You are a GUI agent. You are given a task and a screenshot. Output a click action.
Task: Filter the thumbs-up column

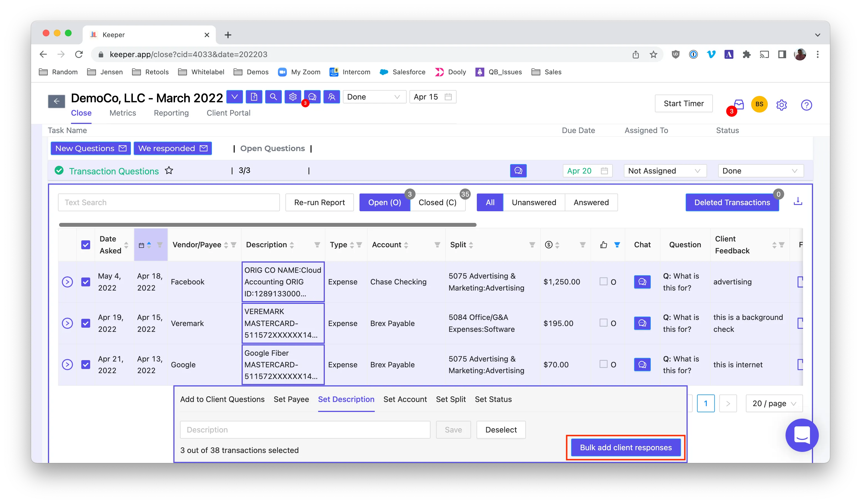(x=617, y=245)
